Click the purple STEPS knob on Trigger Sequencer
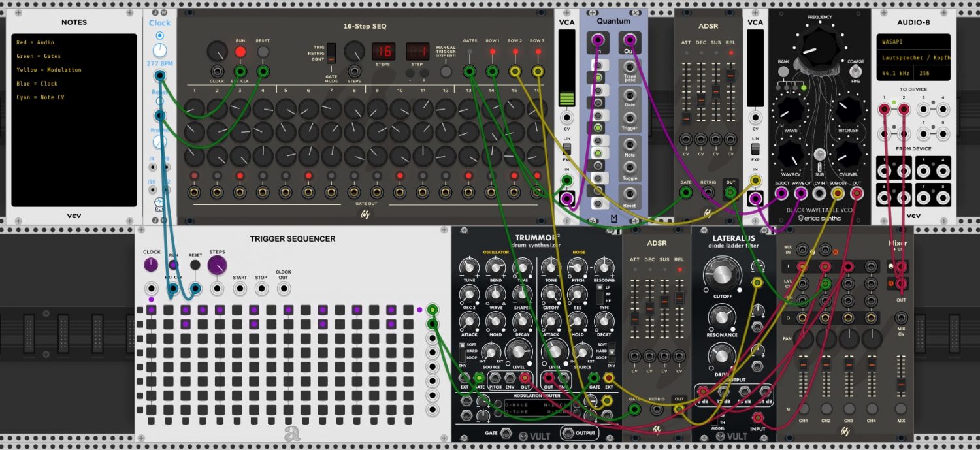The image size is (980, 450). (217, 265)
